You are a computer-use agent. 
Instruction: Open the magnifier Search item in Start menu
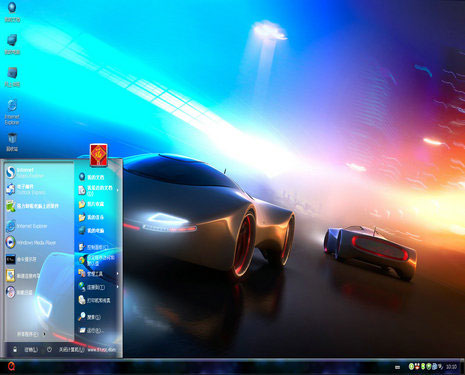coord(89,317)
